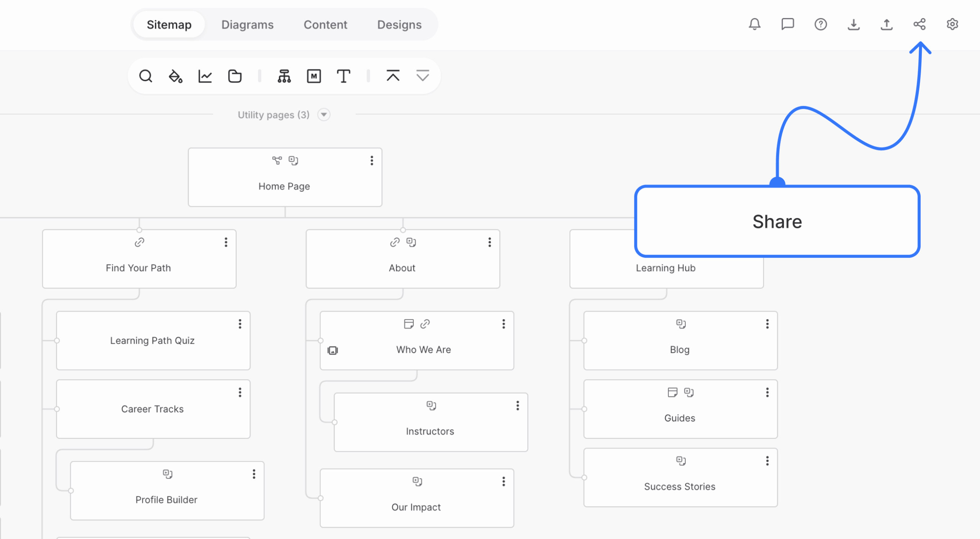
Task: Select the Find Your Path page title
Action: [x=138, y=268]
